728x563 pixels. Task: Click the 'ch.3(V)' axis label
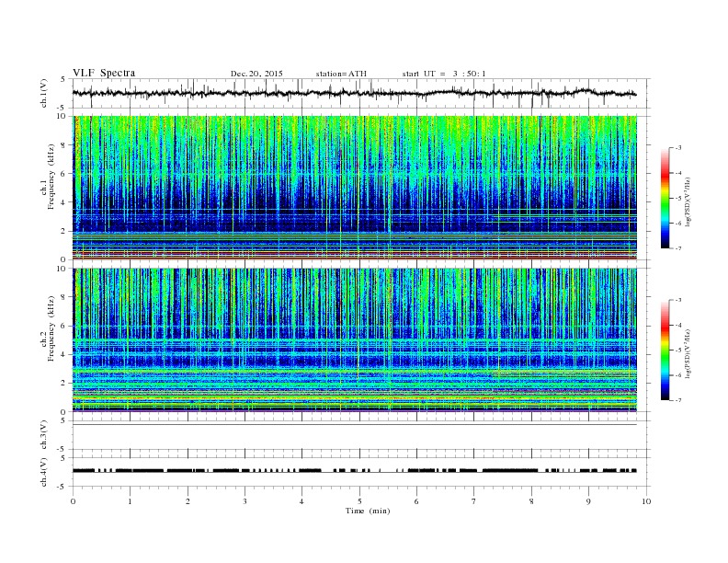44,434
